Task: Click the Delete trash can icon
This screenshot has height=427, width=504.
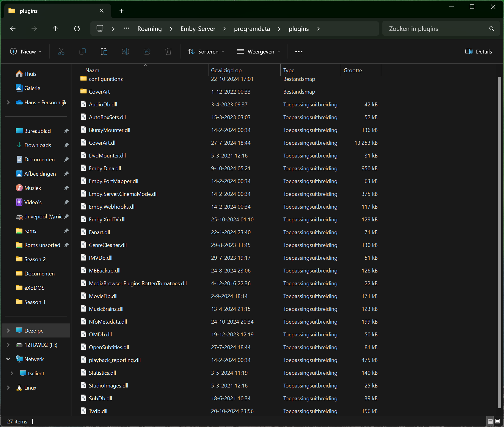Action: [x=168, y=52]
